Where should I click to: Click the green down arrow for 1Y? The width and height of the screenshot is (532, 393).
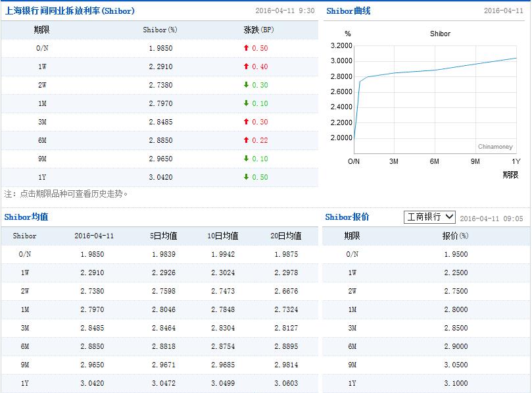[246, 177]
